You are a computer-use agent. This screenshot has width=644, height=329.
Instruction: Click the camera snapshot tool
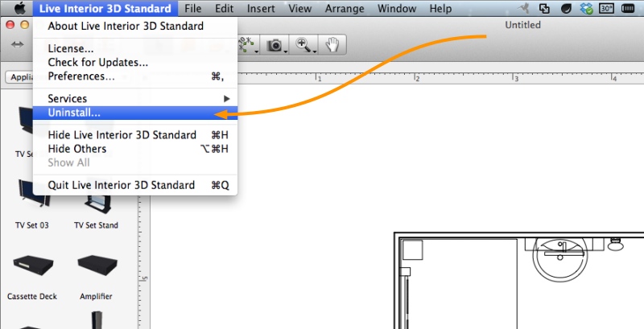[275, 45]
